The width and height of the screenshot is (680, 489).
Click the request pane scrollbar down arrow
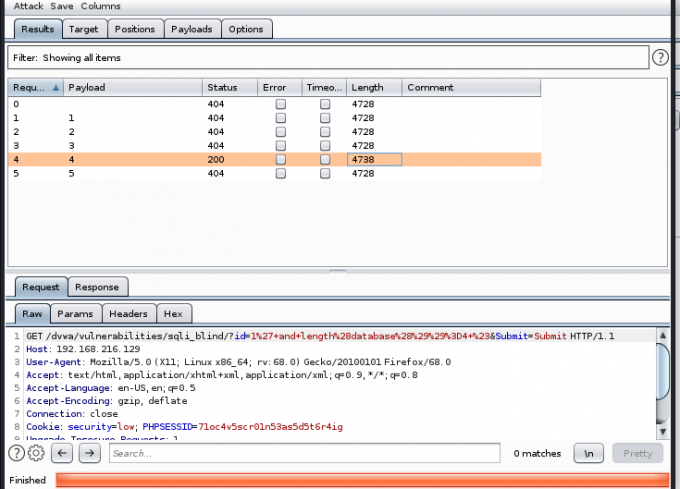click(x=663, y=431)
